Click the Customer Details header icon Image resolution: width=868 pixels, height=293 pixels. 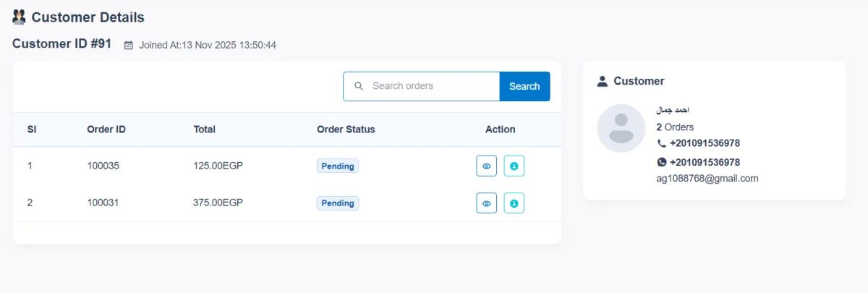(x=20, y=17)
